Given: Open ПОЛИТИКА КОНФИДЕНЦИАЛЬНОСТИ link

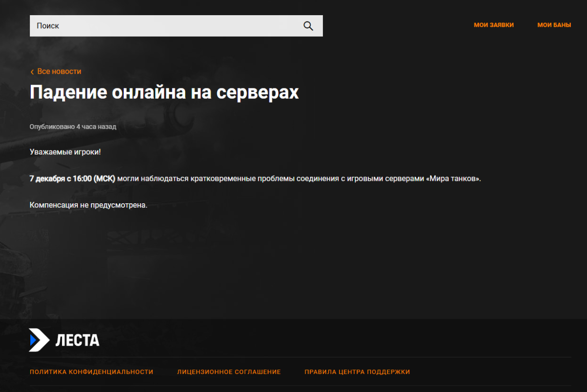Looking at the screenshot, I should coord(91,372).
